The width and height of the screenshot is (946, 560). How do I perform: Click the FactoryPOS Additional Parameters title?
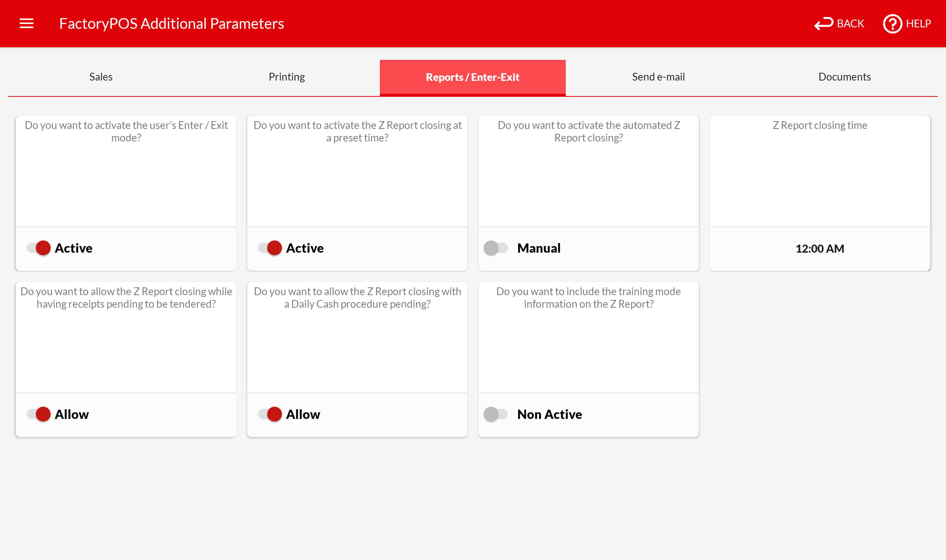click(171, 24)
